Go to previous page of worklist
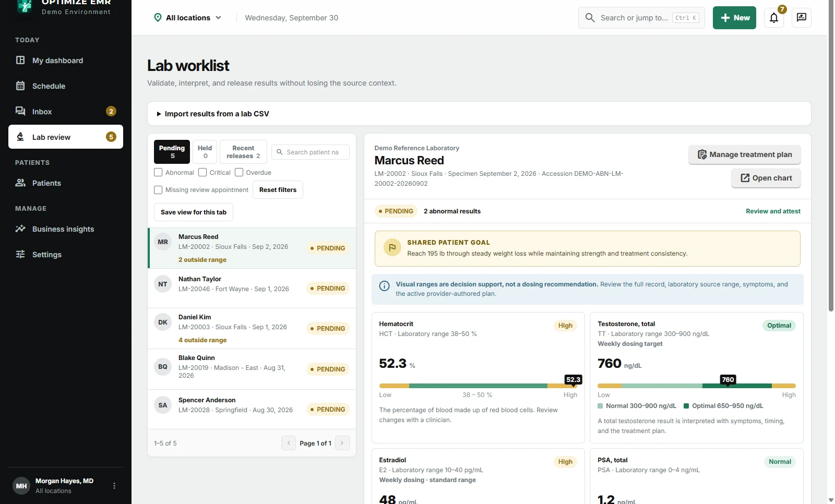Viewport: 835px width, 504px height. 289,443
